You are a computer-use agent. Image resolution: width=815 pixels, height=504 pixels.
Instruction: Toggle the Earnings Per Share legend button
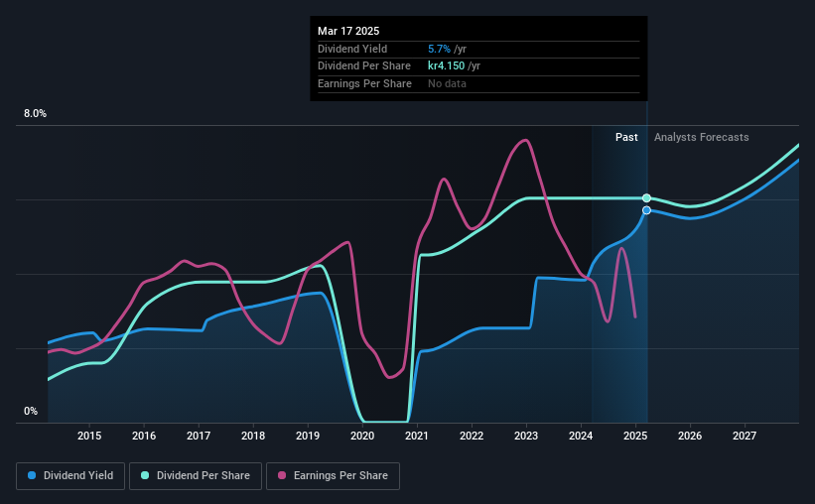[x=333, y=476]
